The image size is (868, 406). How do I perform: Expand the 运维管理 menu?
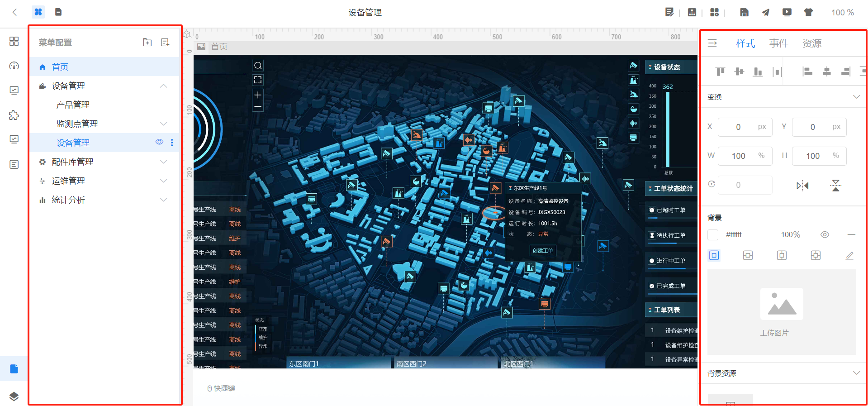click(x=164, y=181)
